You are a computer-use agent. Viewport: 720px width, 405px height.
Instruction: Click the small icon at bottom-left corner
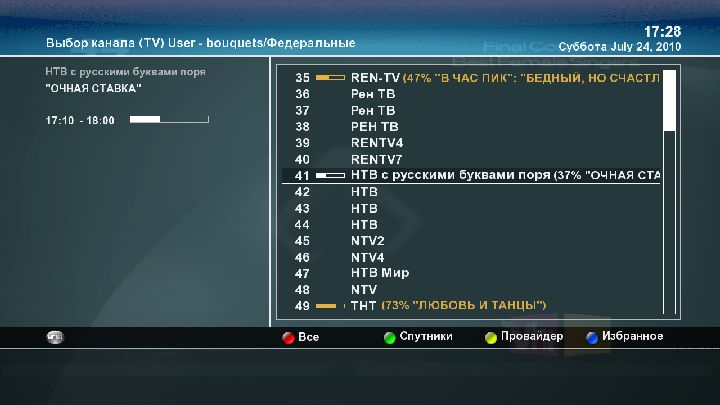tap(54, 337)
